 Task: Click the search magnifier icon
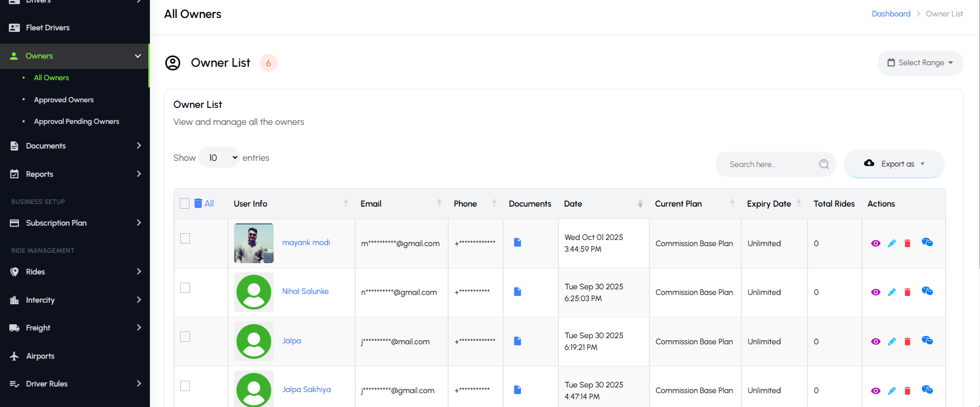[824, 164]
